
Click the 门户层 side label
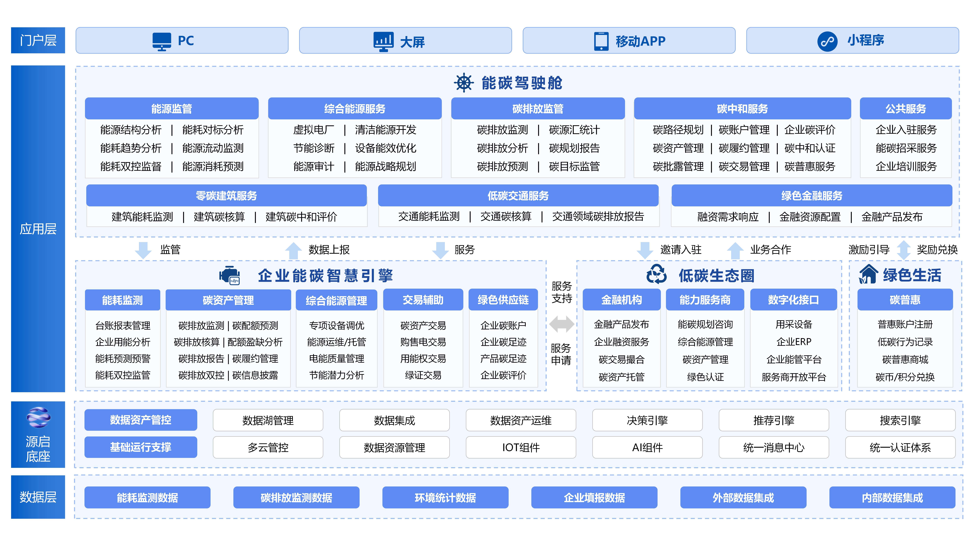38,40
